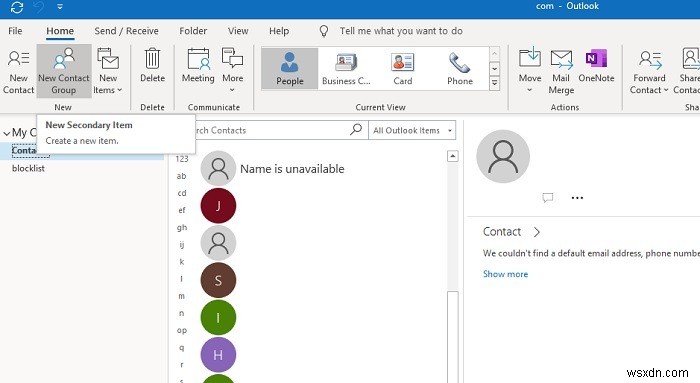Image resolution: width=700 pixels, height=383 pixels.
Task: Jump to 123 in the index
Action: coord(182,159)
